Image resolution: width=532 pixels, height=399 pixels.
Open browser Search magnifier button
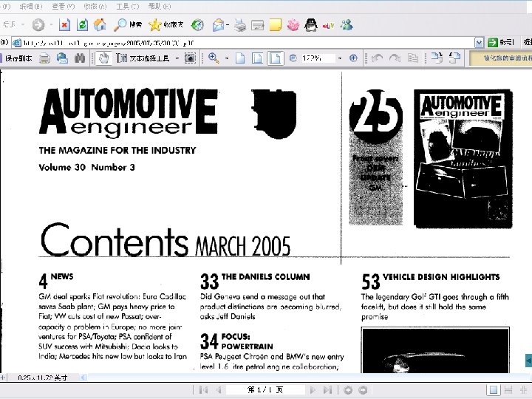tap(128, 25)
